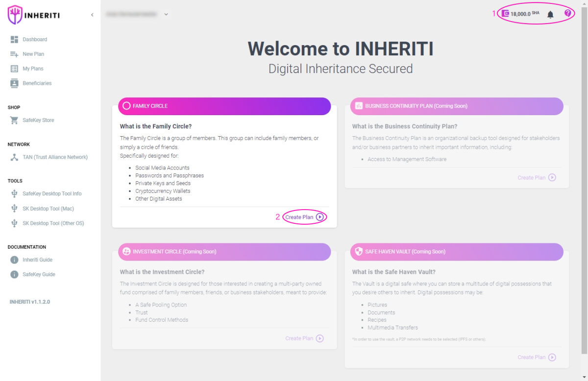The width and height of the screenshot is (588, 381).
Task: Click the Family Circle circle icon on banner
Action: [x=127, y=105]
